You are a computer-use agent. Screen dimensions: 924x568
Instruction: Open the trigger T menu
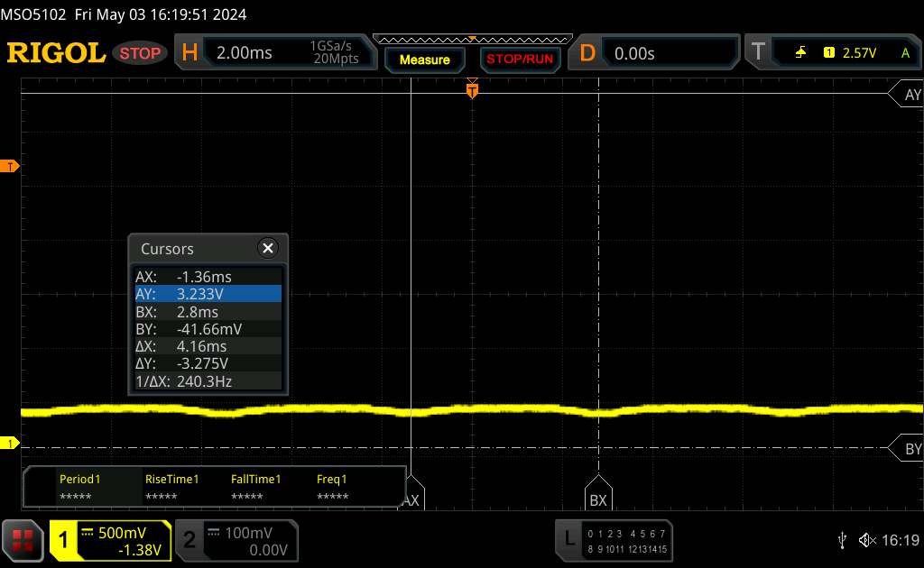pos(758,51)
